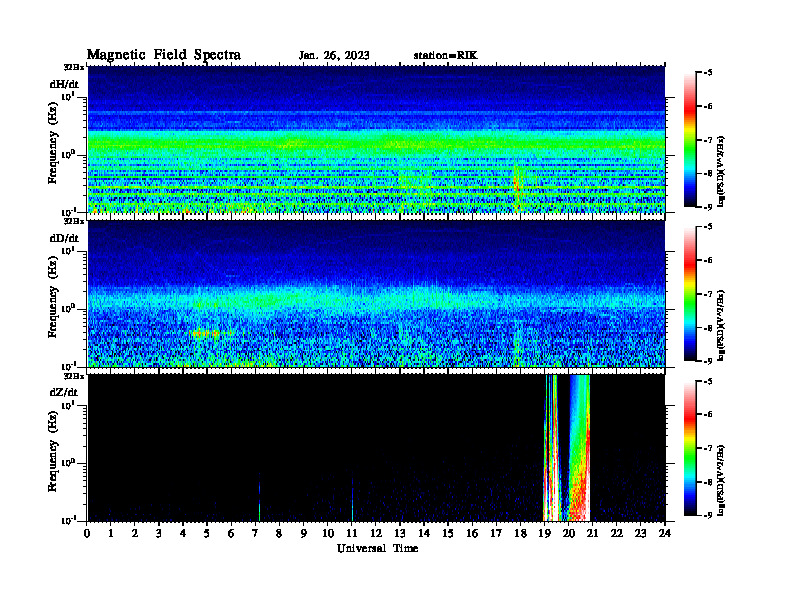This screenshot has width=792, height=612.
Task: Click hour 0 on the time axis
Action: (x=87, y=533)
